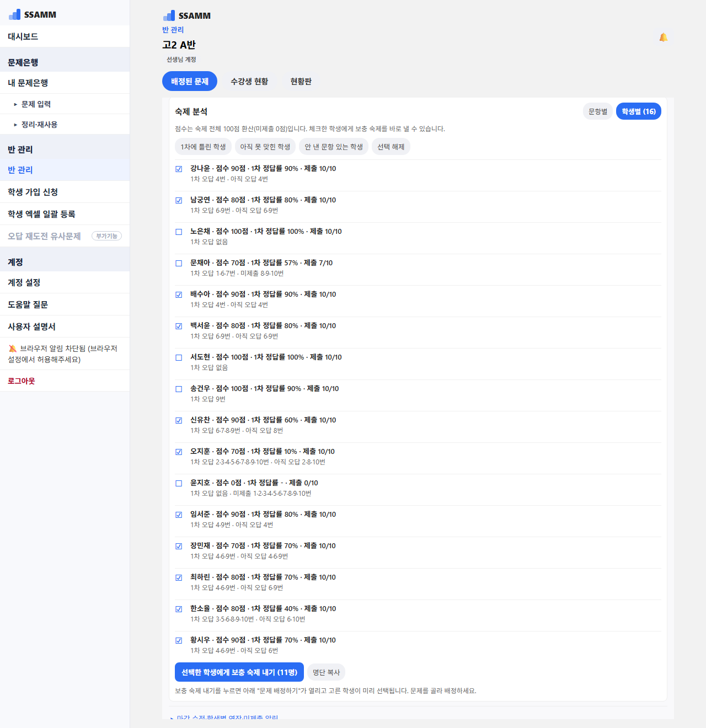Copy the roster with 명단 복사
Screen dimensions: 706x728
coord(327,672)
